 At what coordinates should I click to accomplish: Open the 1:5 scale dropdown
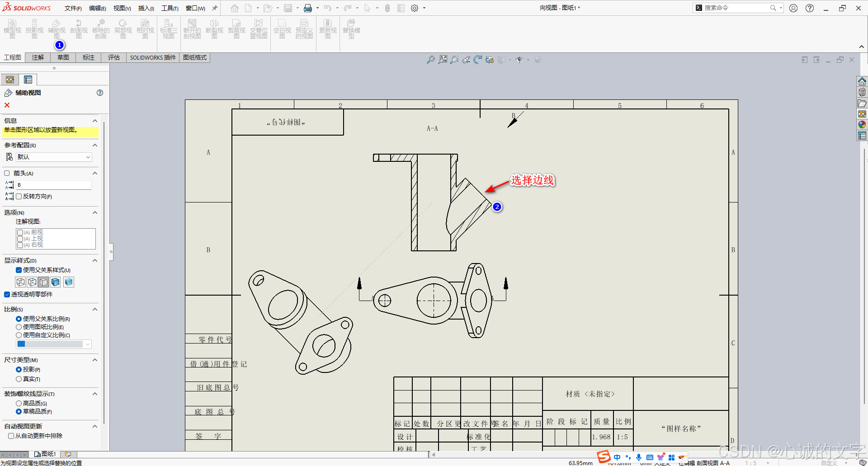coord(54,344)
